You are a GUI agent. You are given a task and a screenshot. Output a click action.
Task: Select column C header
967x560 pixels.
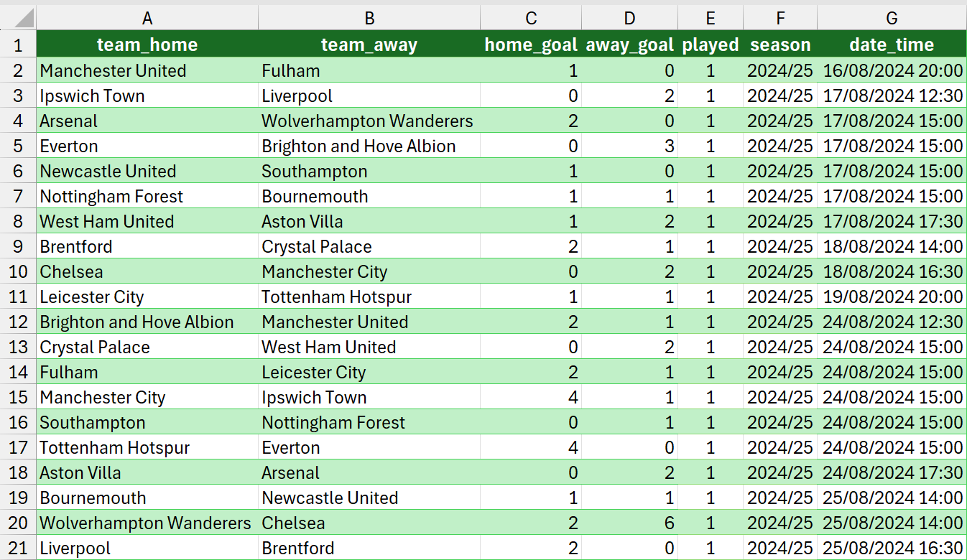coord(531,18)
